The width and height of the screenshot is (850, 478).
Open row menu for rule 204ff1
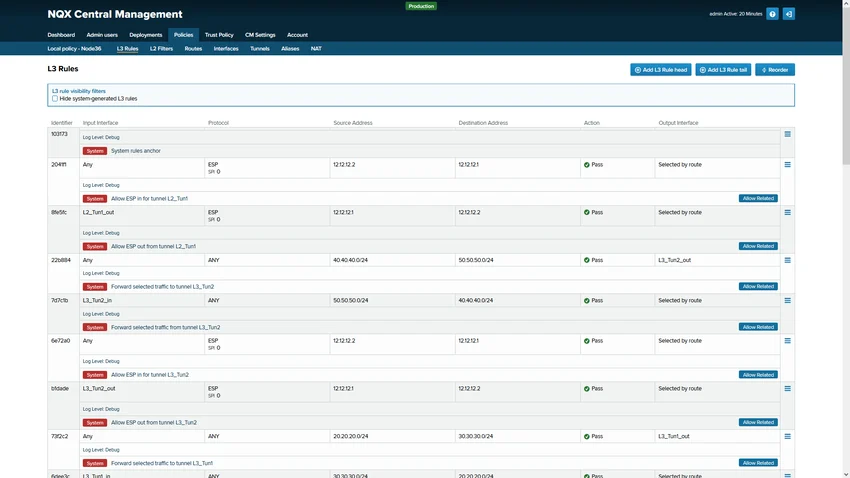click(787, 164)
